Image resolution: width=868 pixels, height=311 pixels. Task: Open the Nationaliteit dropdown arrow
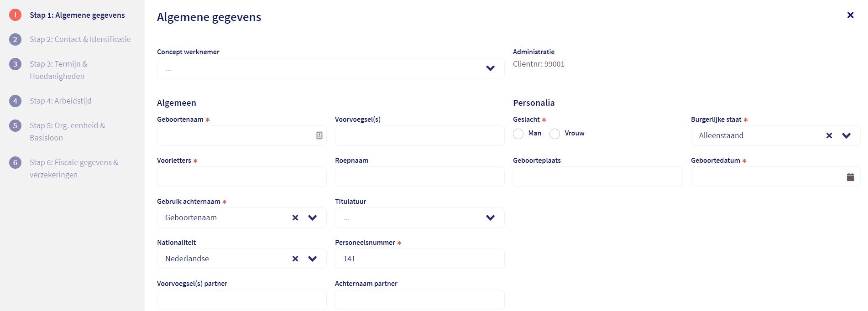pyautogui.click(x=312, y=259)
